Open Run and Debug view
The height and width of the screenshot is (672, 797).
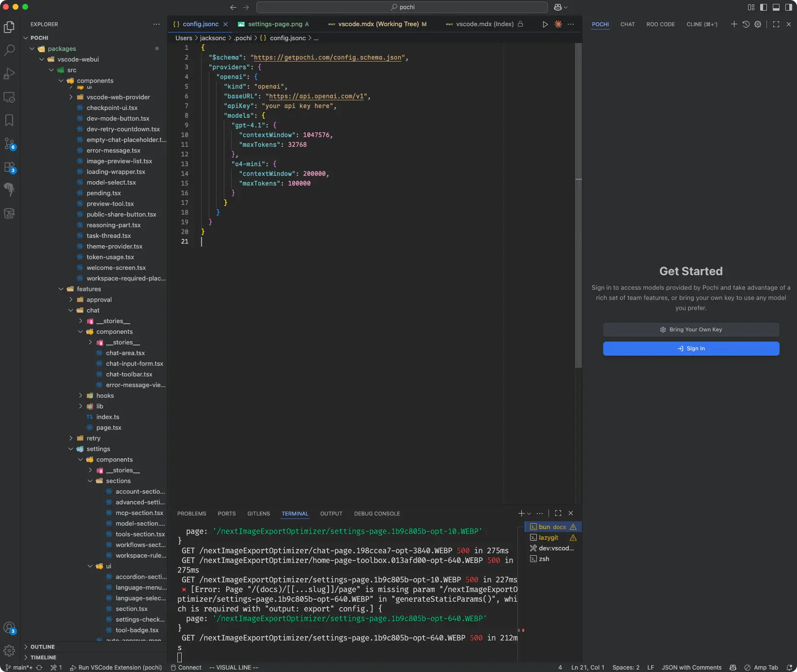9,74
